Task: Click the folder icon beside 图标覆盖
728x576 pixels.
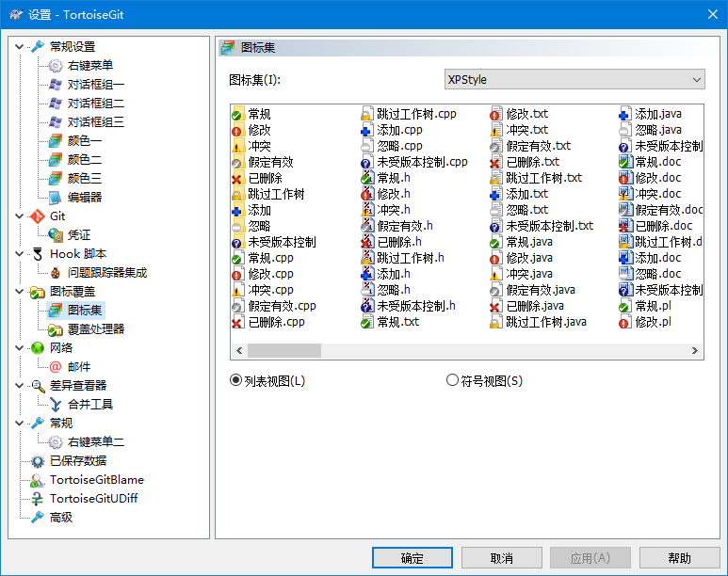Action: 38,292
